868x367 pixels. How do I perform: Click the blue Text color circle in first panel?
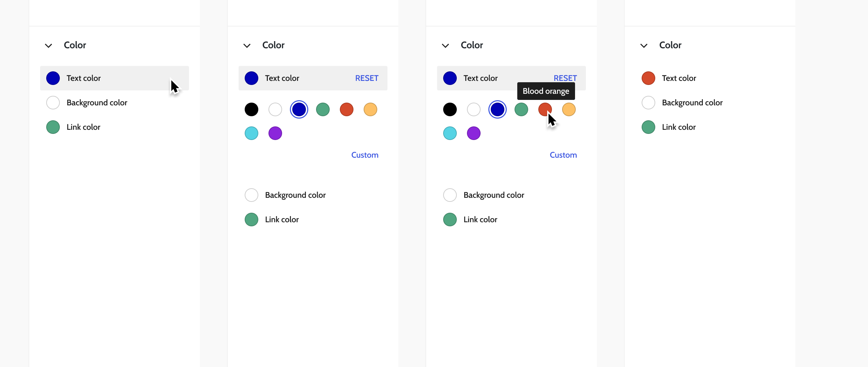click(x=53, y=78)
